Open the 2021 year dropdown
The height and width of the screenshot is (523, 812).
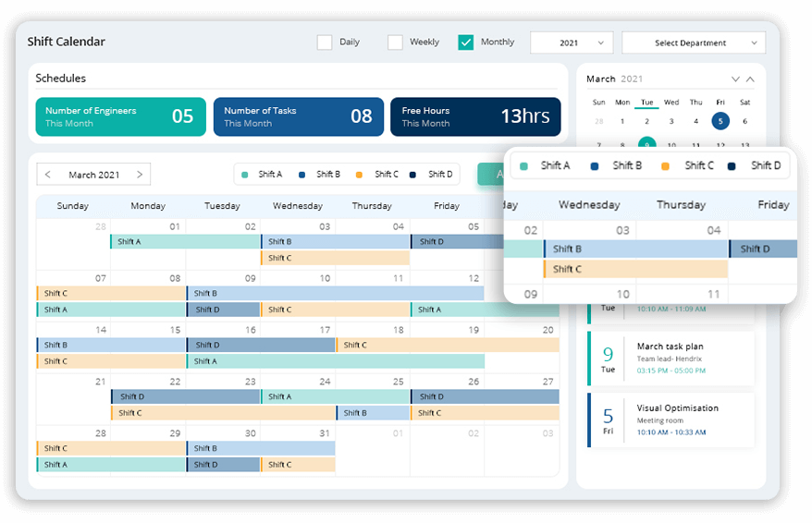pyautogui.click(x=571, y=43)
